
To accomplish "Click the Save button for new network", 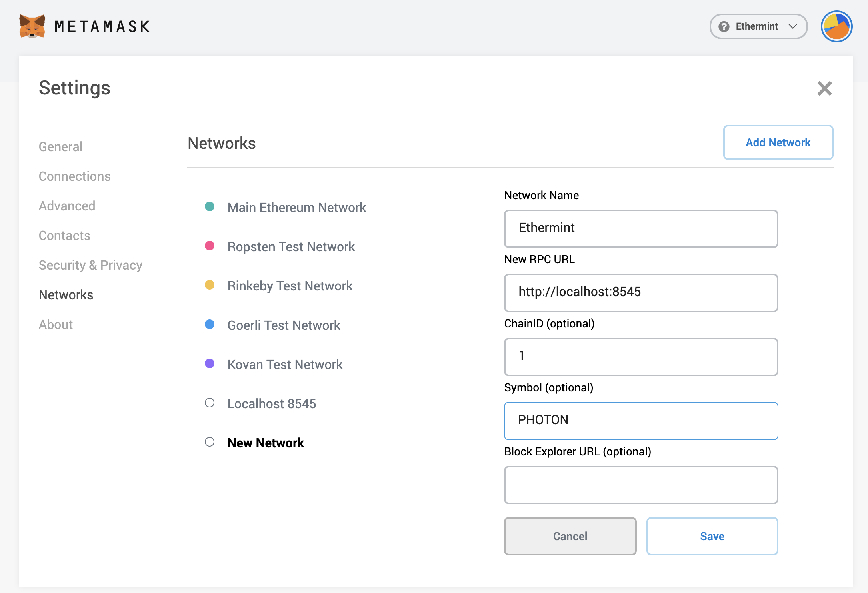I will point(712,536).
